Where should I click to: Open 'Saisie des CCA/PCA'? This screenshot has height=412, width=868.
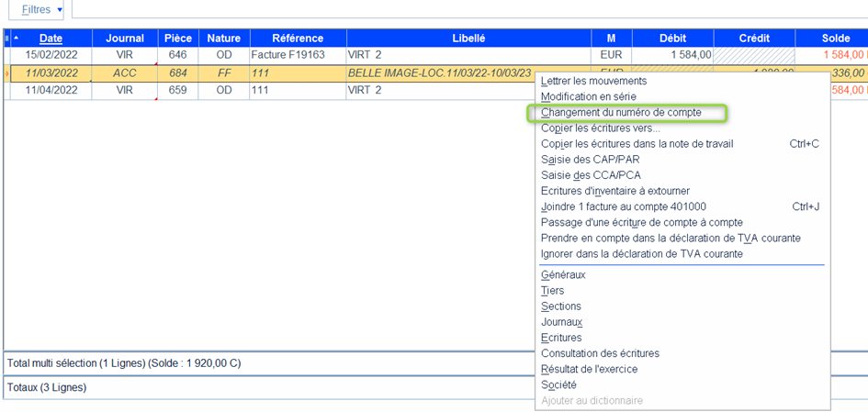(x=590, y=175)
